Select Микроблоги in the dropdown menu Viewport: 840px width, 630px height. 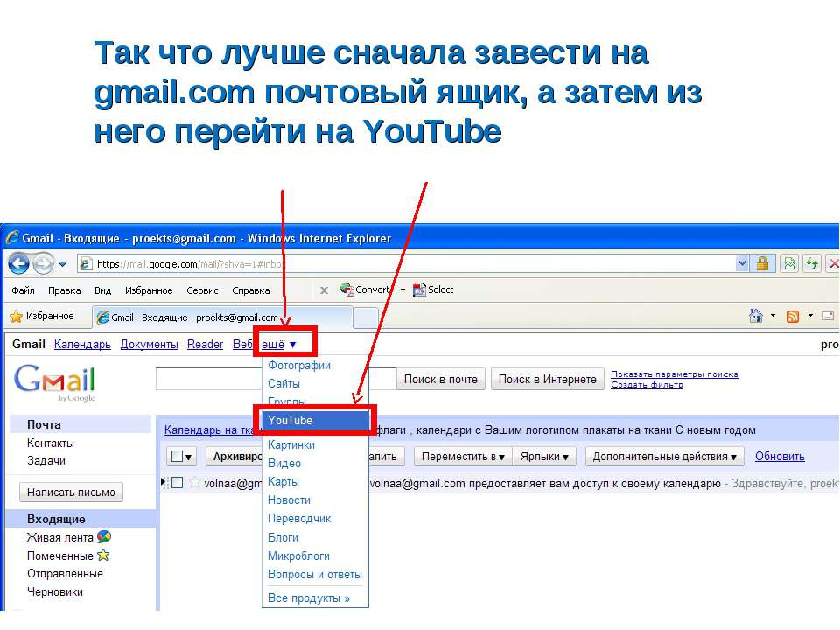[299, 556]
